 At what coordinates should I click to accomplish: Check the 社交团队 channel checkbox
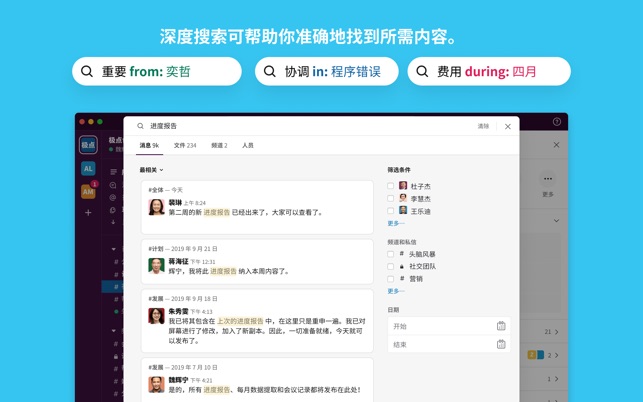click(x=390, y=266)
